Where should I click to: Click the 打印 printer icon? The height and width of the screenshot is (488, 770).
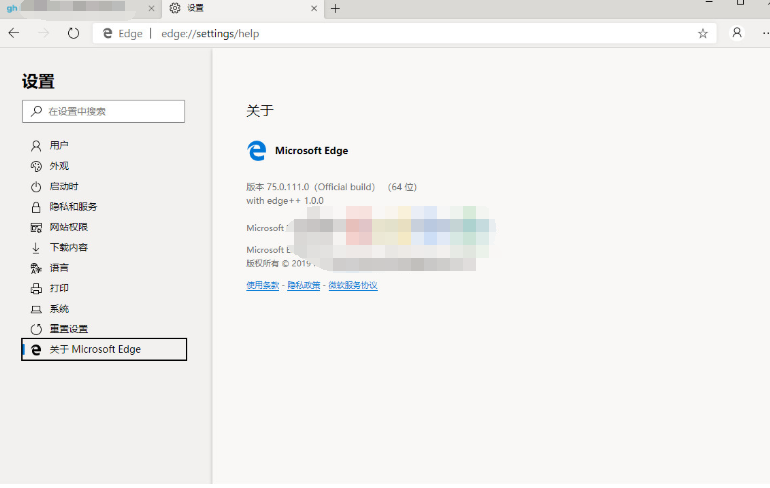(36, 289)
